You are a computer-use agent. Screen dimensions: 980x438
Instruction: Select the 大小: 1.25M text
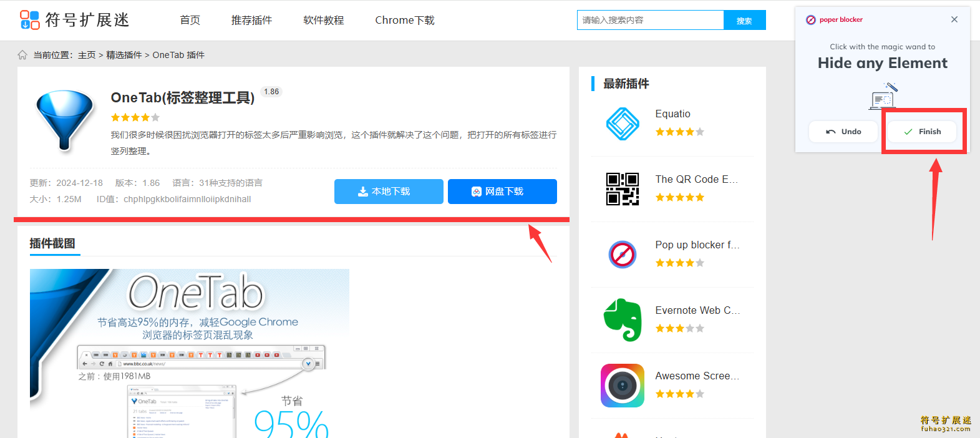(56, 199)
